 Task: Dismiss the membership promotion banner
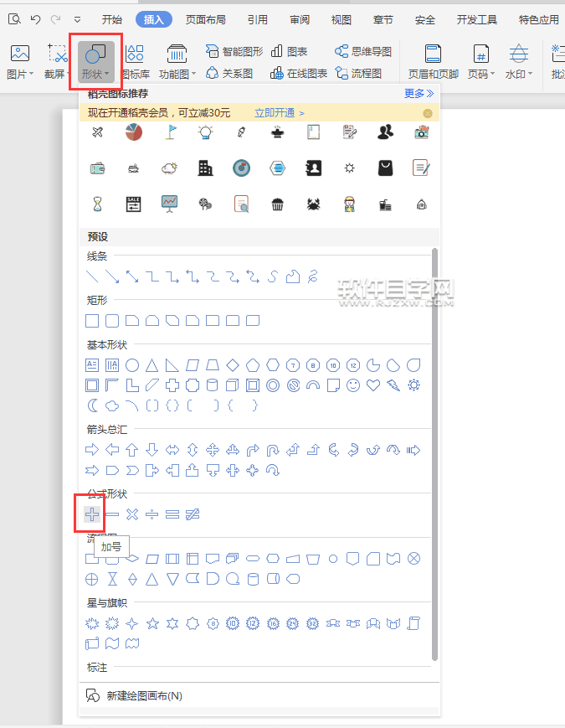[428, 113]
